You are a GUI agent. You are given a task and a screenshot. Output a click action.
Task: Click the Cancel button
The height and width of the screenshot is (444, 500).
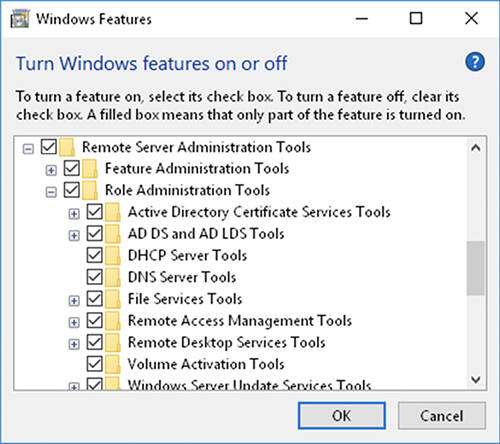(442, 416)
